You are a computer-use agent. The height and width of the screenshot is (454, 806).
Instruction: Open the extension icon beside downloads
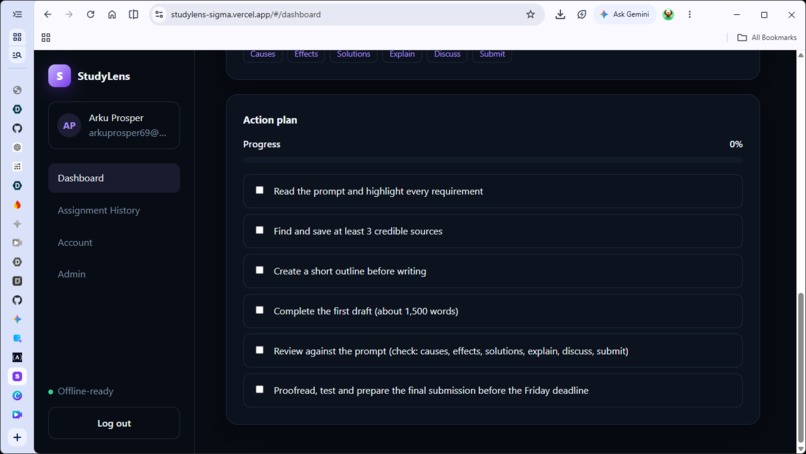(x=581, y=14)
